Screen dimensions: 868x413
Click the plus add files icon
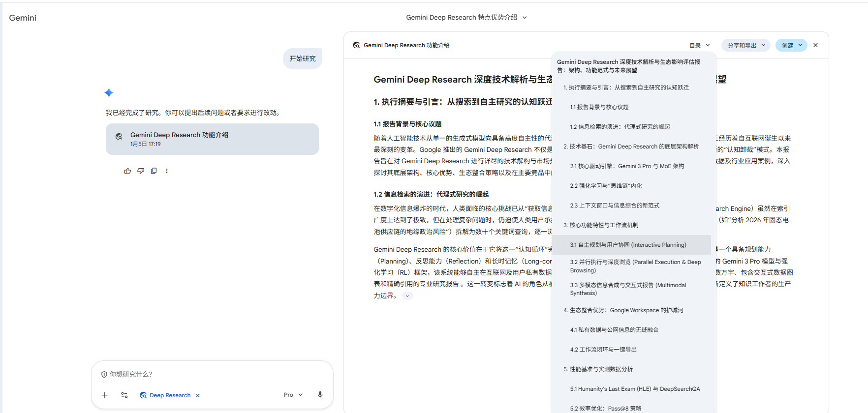point(105,395)
